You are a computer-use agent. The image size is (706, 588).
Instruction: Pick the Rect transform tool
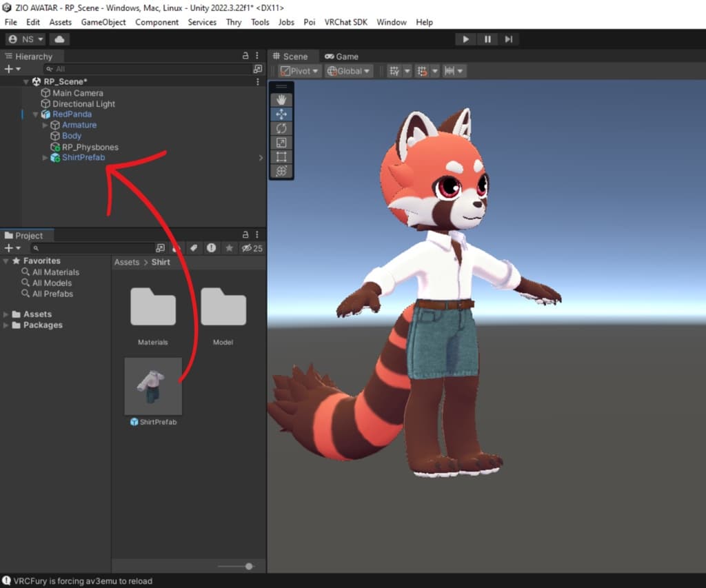pyautogui.click(x=281, y=156)
